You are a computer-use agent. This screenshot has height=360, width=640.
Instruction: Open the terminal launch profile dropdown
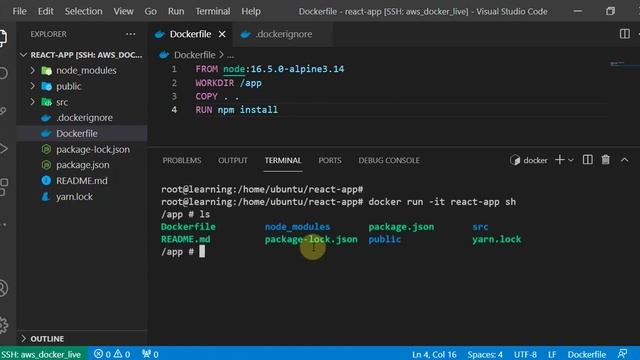(571, 160)
